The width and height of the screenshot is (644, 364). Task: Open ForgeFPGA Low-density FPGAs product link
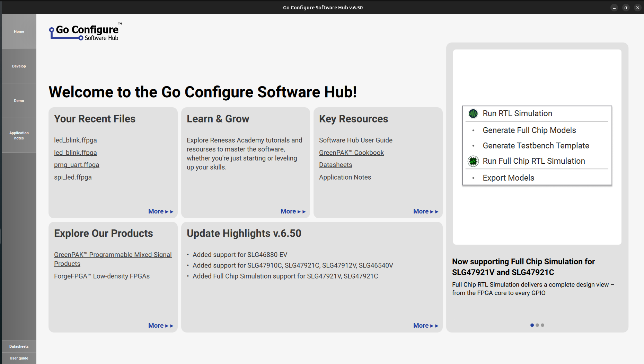coord(102,276)
